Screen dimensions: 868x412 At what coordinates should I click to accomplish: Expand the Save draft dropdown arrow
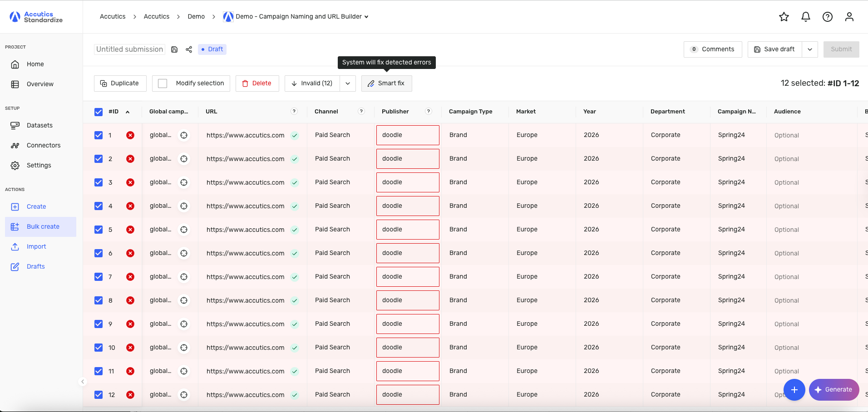(x=810, y=49)
